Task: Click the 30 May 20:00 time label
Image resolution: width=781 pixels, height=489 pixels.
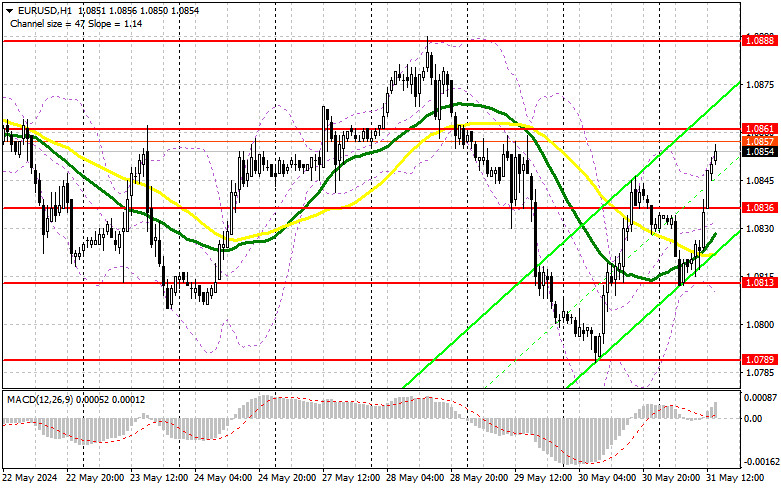Action: point(671,478)
